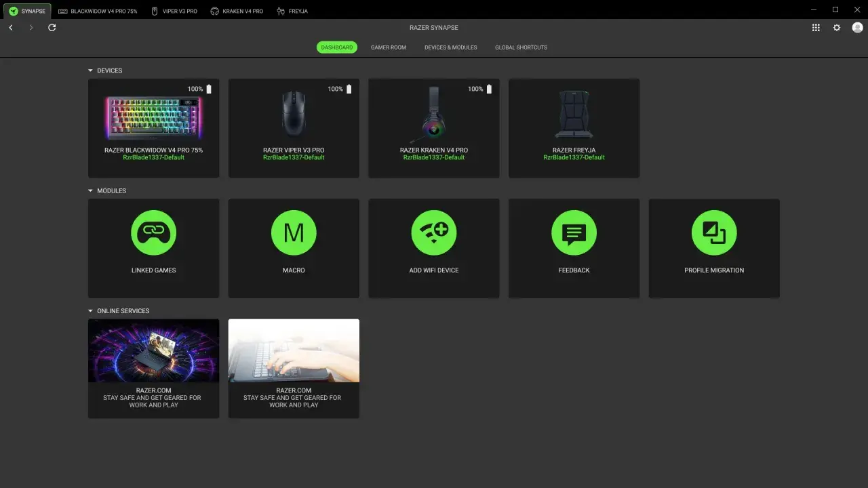
Task: Click the Kraken V4 Pro RzrBlade1337-Default profile link
Action: 434,157
